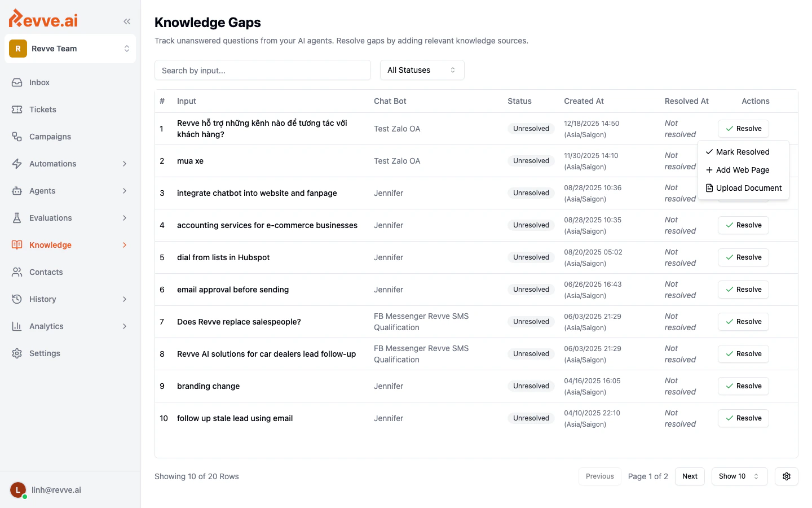
Task: Open the Show 10 rows-per-page dropdown
Action: click(739, 476)
